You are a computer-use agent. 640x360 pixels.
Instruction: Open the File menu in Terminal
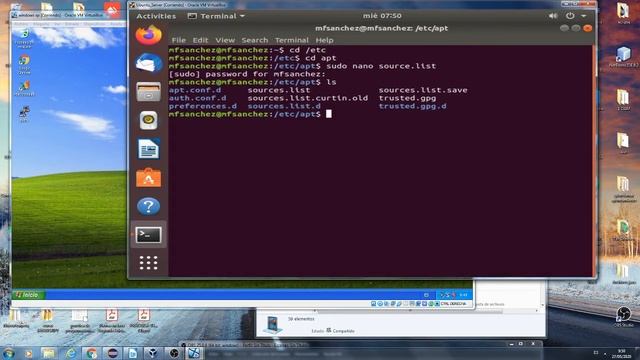(x=178, y=40)
